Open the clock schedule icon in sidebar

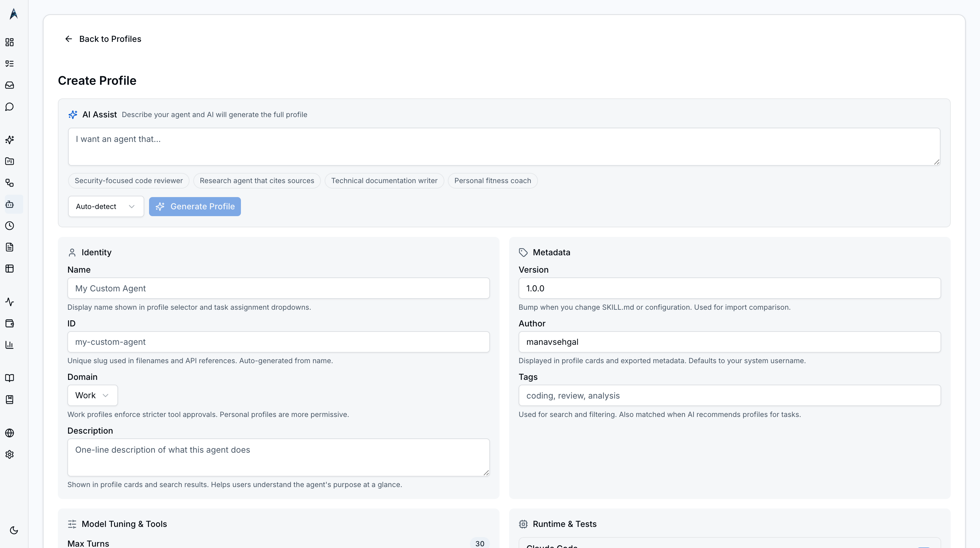click(10, 226)
